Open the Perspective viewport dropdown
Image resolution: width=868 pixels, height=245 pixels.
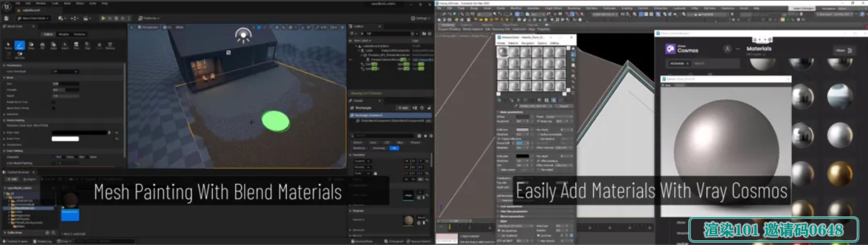point(147,27)
